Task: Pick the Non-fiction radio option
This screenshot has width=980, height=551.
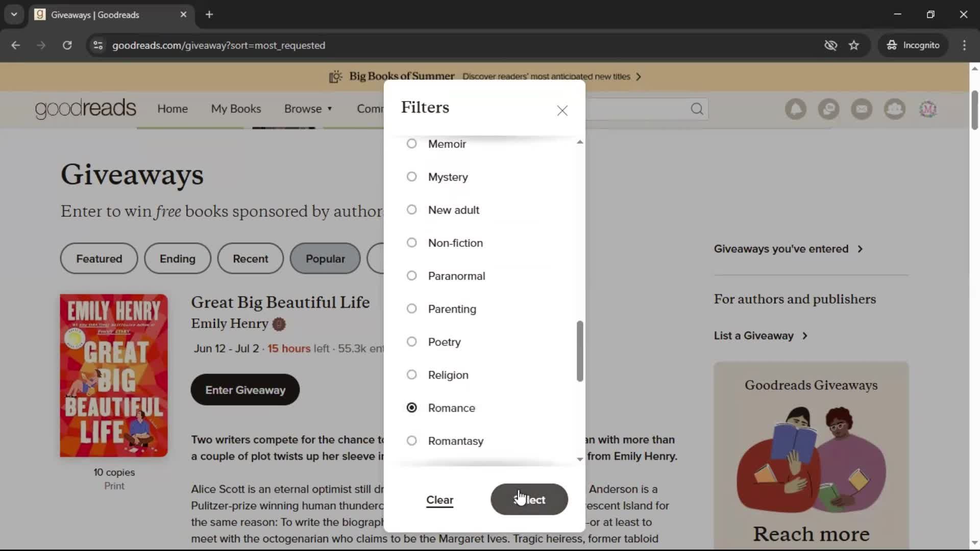Action: pos(411,243)
